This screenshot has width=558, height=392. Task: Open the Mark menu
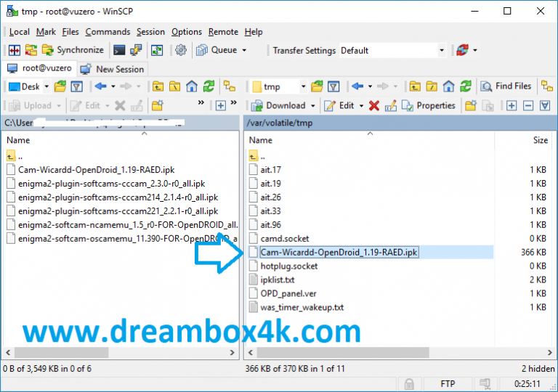46,32
